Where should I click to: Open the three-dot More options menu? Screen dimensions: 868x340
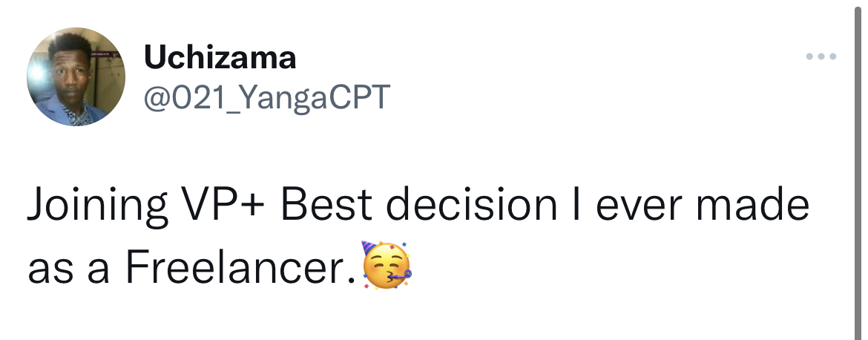click(823, 57)
